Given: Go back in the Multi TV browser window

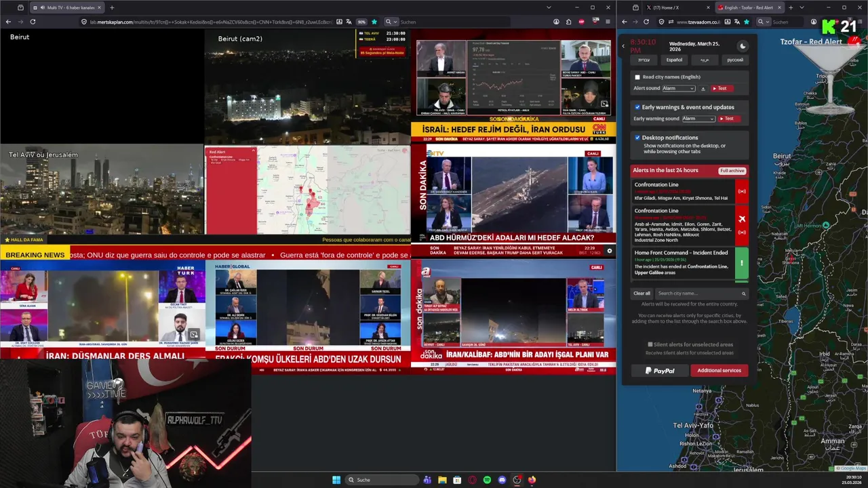Looking at the screenshot, I should 8,22.
